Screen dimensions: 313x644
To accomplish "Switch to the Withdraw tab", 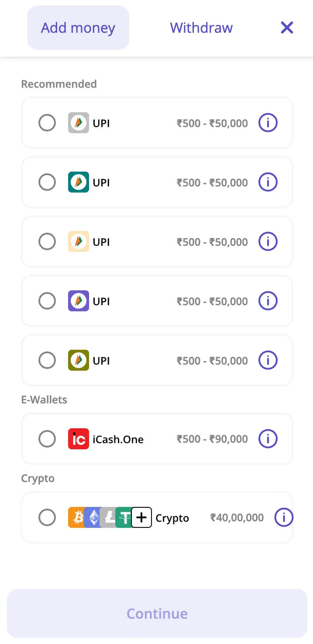I will (x=201, y=28).
